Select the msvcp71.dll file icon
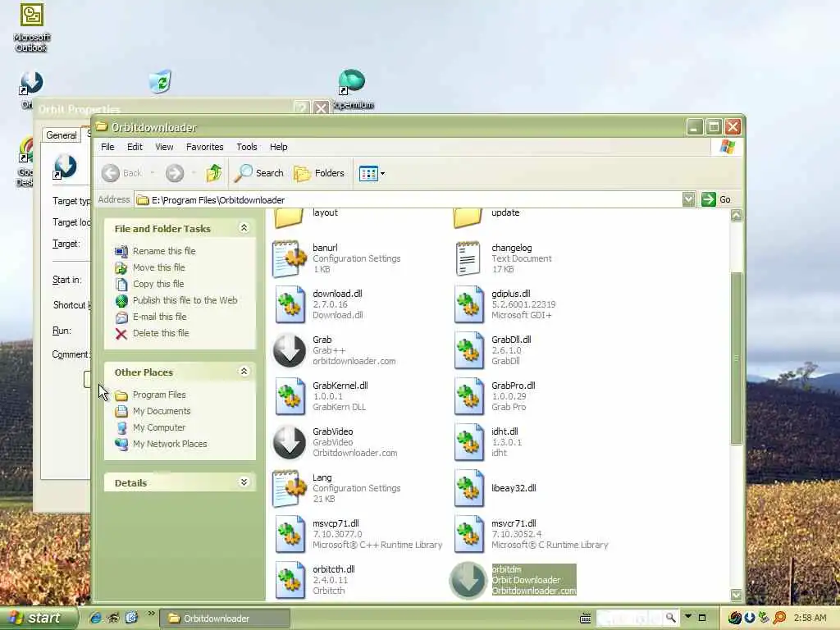The width and height of the screenshot is (840, 630). [290, 534]
